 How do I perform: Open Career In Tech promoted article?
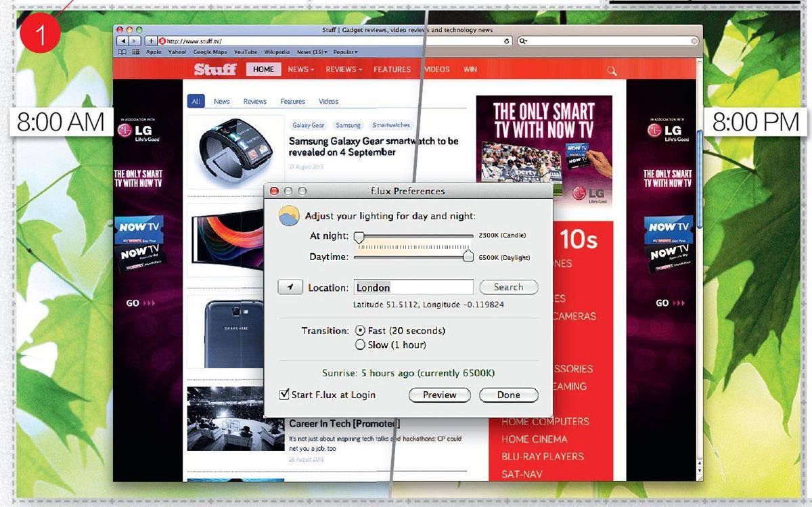click(344, 424)
